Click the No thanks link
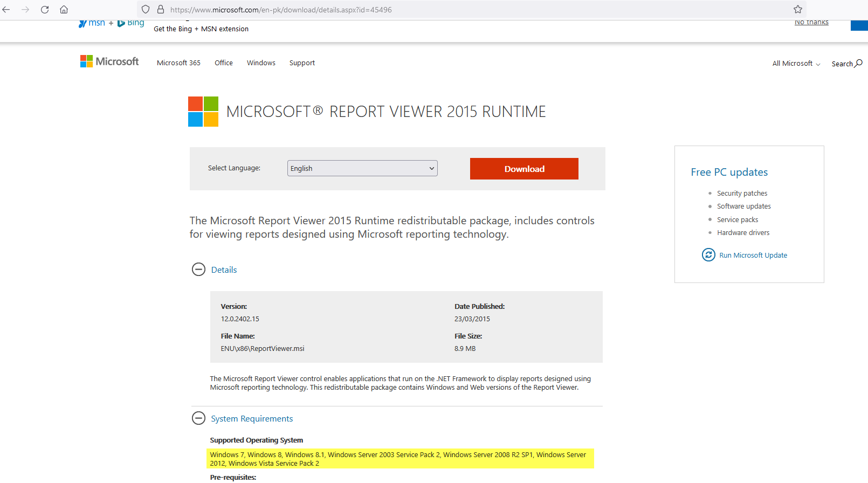This screenshot has width=868, height=483. [x=811, y=23]
